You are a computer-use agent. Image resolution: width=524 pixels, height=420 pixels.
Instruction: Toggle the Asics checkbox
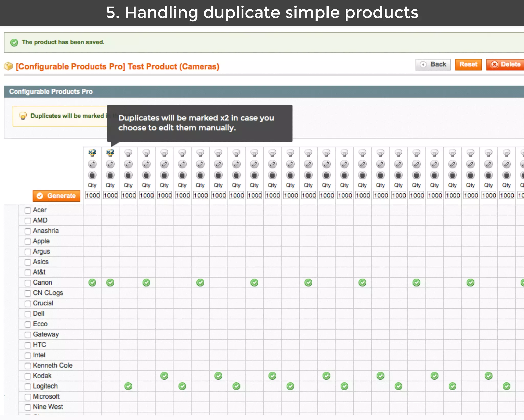(28, 262)
